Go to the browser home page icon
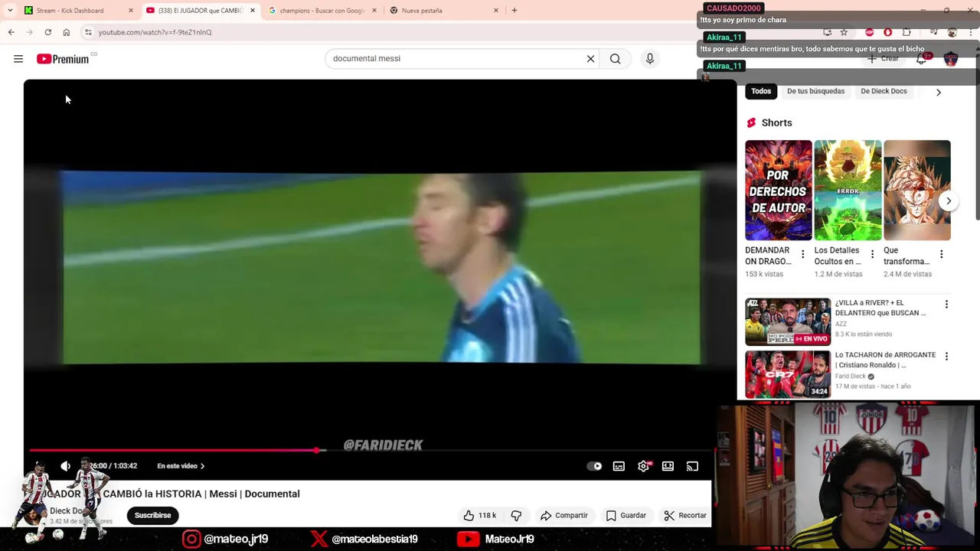Image resolution: width=980 pixels, height=551 pixels. (67, 32)
